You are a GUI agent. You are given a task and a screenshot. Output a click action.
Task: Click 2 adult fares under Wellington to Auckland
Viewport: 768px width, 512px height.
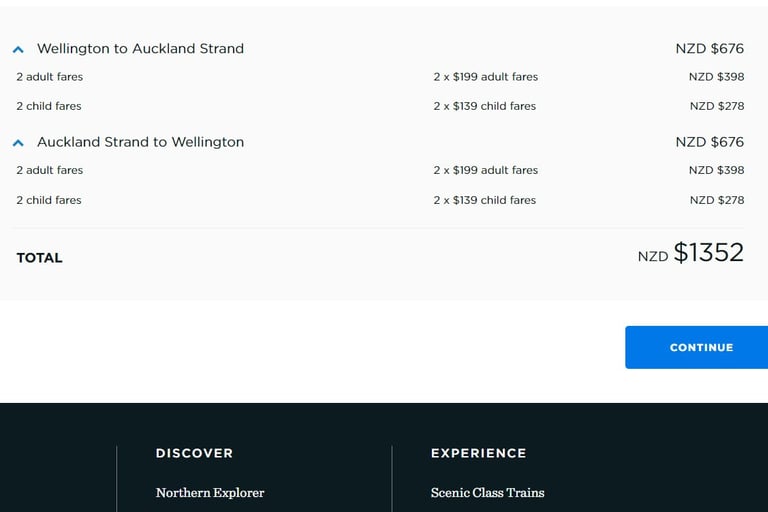[49, 77]
